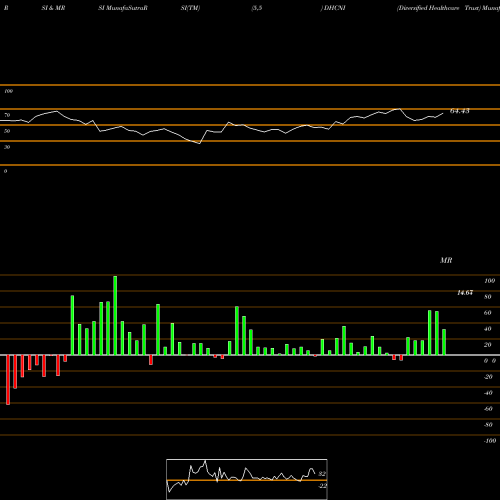Click the 30 label on RSI axis
This screenshot has height=500, width=500.
click(x=7, y=147)
